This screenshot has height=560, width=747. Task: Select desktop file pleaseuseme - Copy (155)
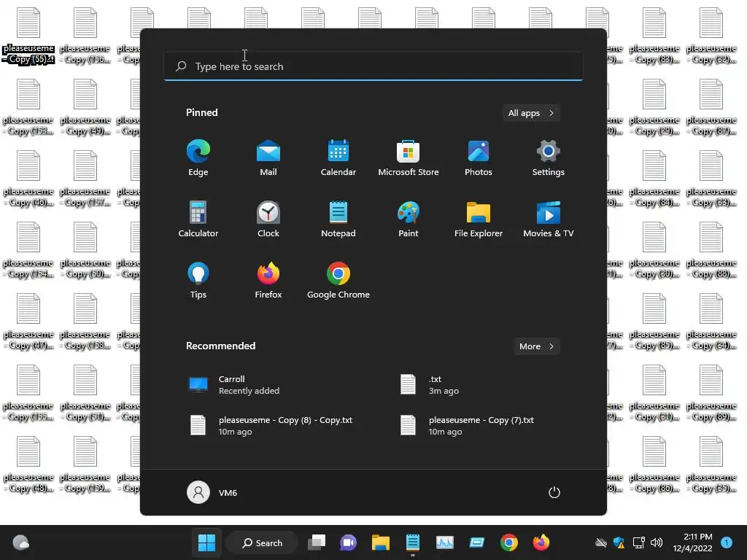point(28,393)
